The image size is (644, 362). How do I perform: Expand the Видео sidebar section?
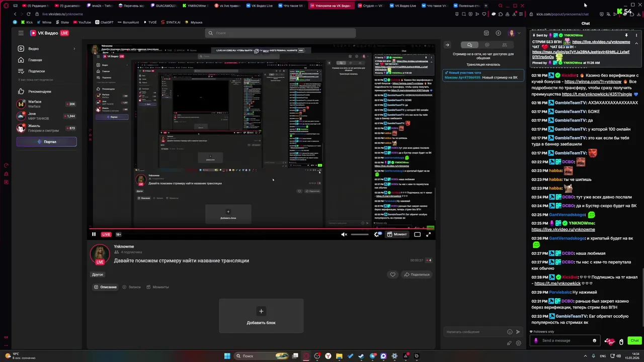click(x=46, y=49)
